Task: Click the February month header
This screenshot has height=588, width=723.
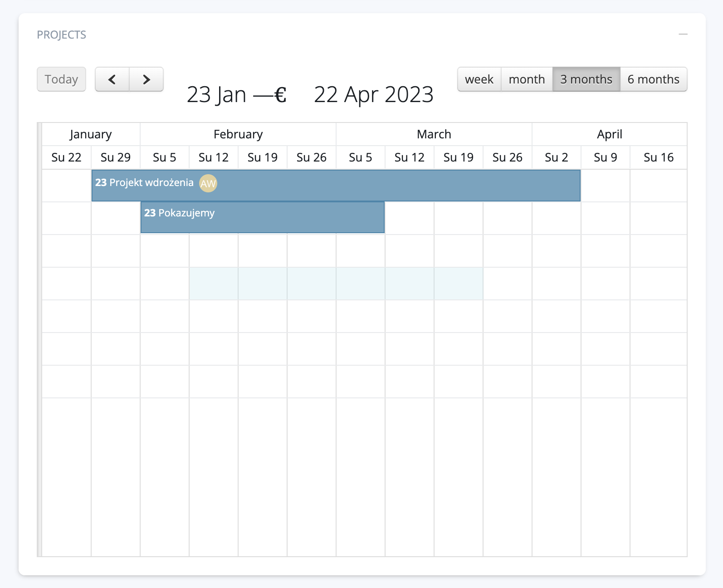Action: click(238, 134)
